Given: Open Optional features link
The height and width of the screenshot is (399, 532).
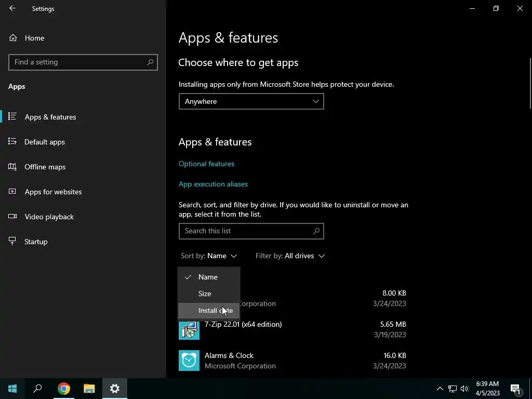Looking at the screenshot, I should [x=206, y=164].
